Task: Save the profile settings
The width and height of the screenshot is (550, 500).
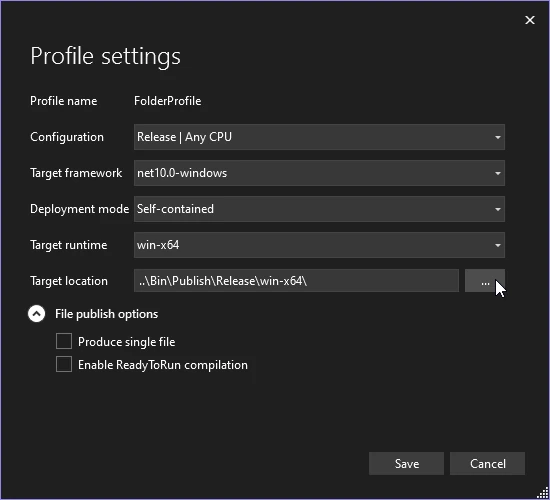Action: coord(407,464)
